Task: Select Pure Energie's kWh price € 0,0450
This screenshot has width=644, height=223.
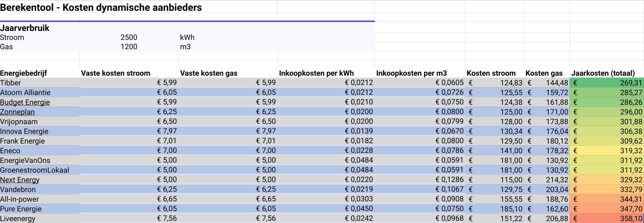Action: click(359, 208)
